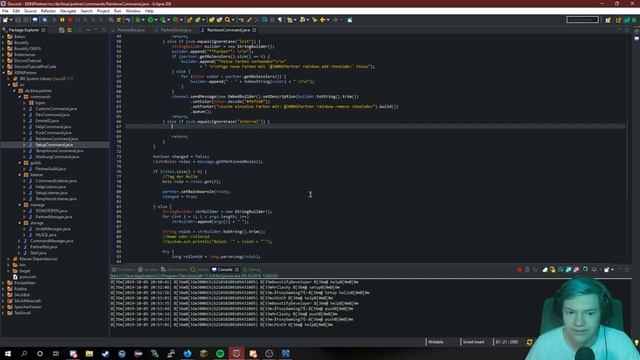Click the status bar sync refresh icon
Image resolution: width=640 pixels, height=360 pixels.
click(x=530, y=342)
